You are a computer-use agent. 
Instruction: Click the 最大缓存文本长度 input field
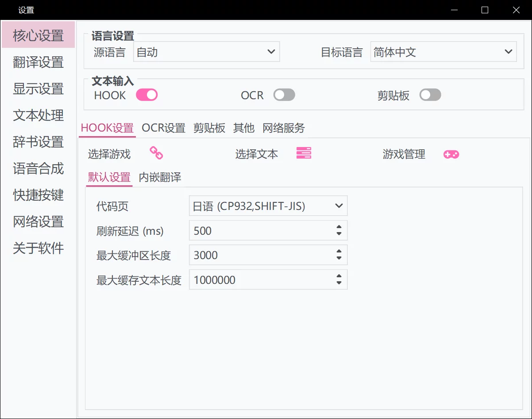click(257, 279)
